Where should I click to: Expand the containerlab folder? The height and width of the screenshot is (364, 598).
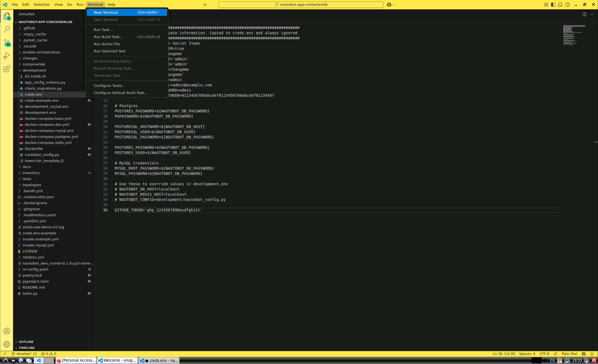(33, 64)
